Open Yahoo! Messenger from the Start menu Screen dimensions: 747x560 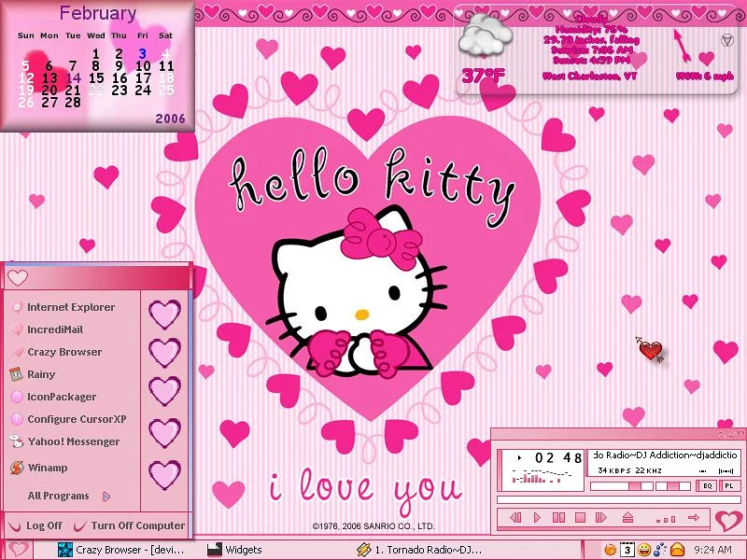pyautogui.click(x=73, y=441)
